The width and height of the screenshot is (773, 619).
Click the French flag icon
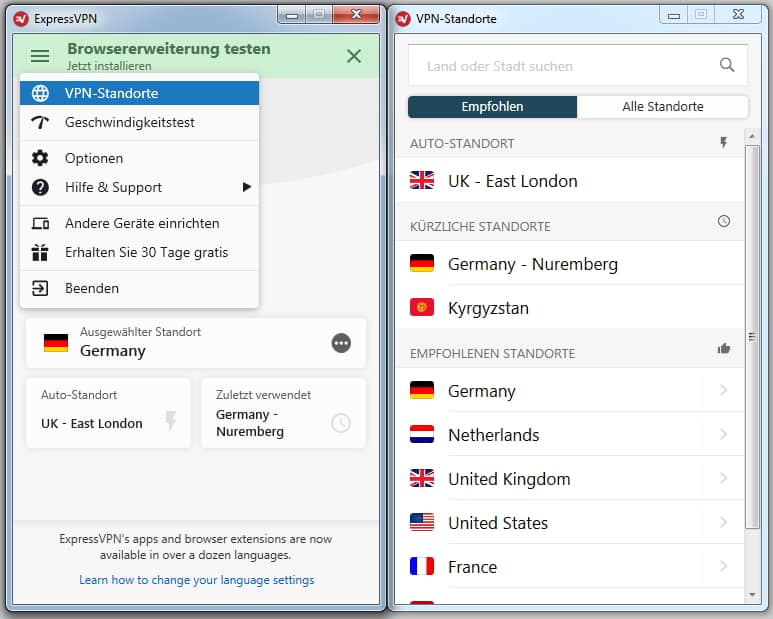pyautogui.click(x=422, y=566)
